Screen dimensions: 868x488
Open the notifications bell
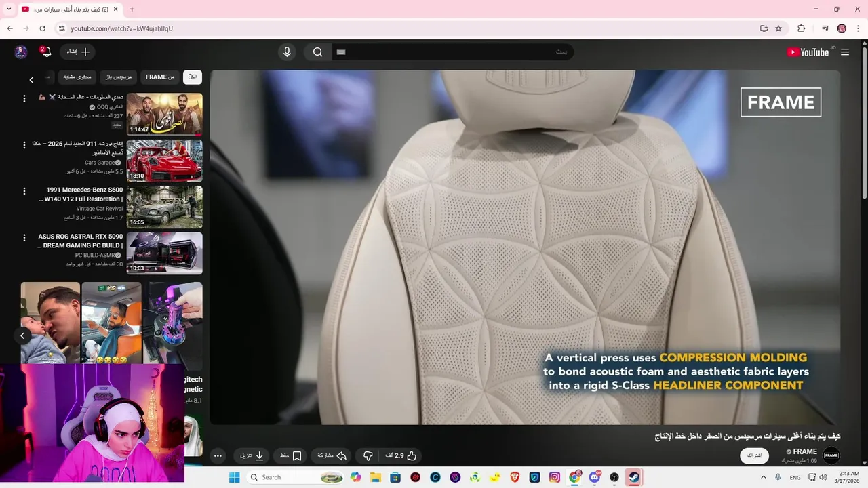tap(46, 52)
